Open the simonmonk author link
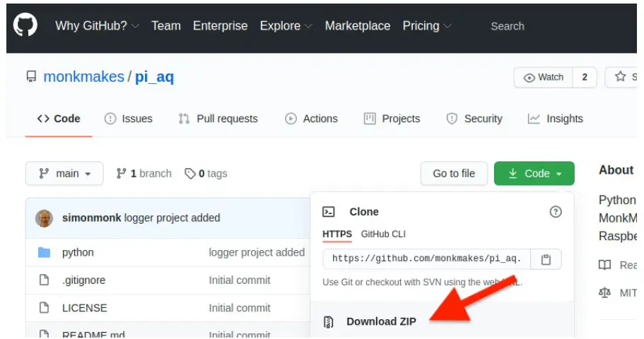The image size is (644, 339). coord(92,218)
